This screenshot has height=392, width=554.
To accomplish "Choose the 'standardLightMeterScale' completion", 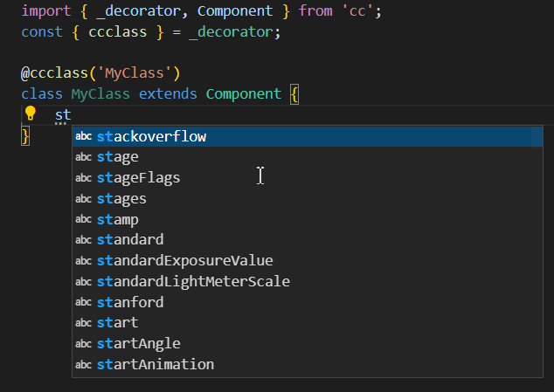I will tap(193, 281).
